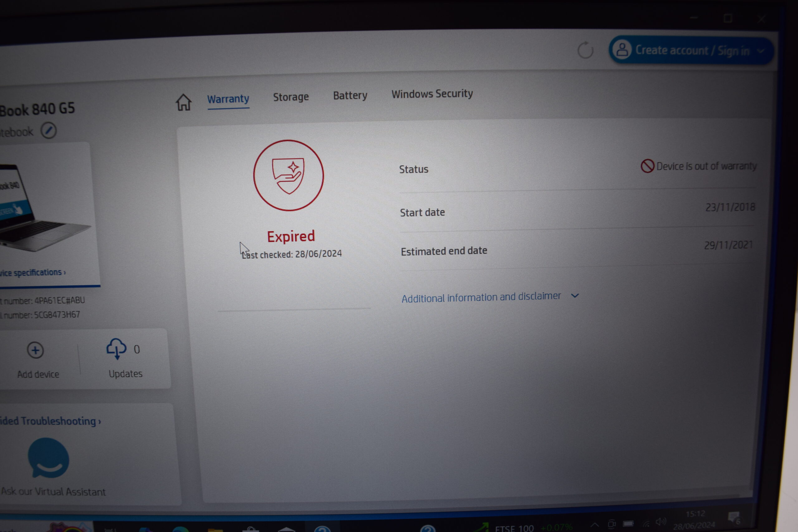The image size is (798, 532).
Task: Click the Updates cloud download icon
Action: [x=116, y=348]
